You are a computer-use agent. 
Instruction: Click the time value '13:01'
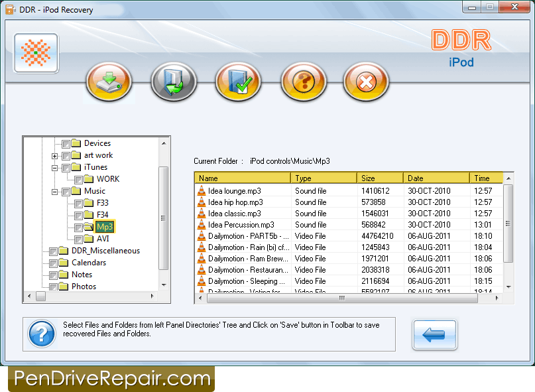click(x=483, y=225)
